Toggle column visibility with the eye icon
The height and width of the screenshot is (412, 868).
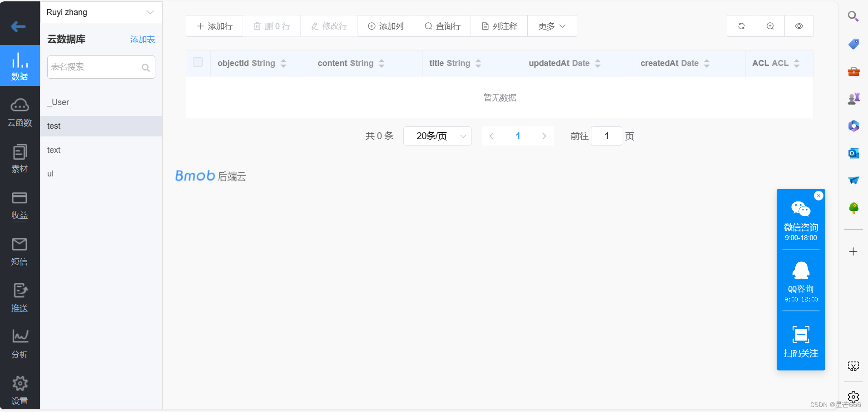(799, 26)
